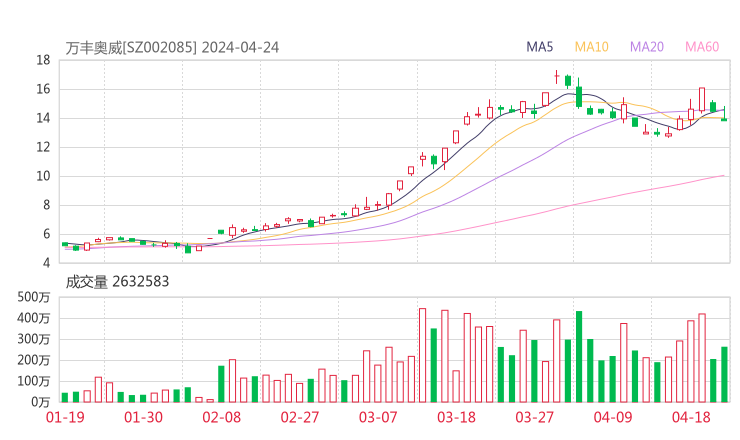This screenshot has width=740, height=440.
Task: Click the price axis label 14
Action: click(43, 118)
